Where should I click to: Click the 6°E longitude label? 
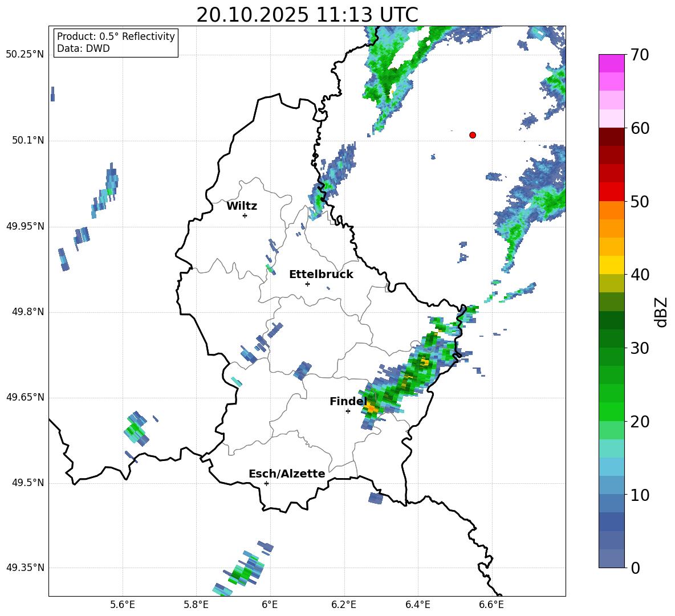(270, 605)
